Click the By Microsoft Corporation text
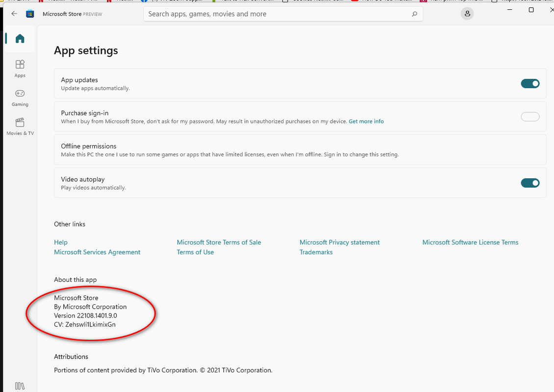 [x=90, y=307]
